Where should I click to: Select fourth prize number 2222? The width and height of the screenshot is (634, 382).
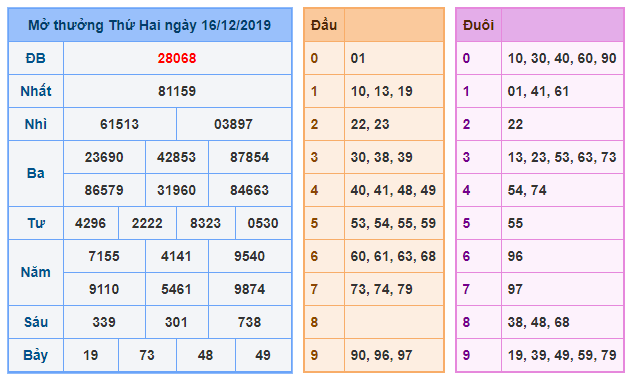147,223
